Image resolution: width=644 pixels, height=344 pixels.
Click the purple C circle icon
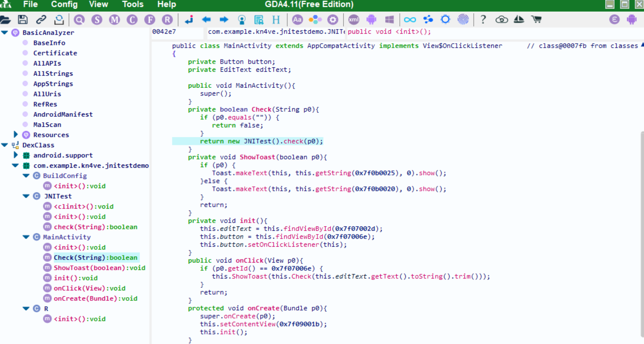132,20
